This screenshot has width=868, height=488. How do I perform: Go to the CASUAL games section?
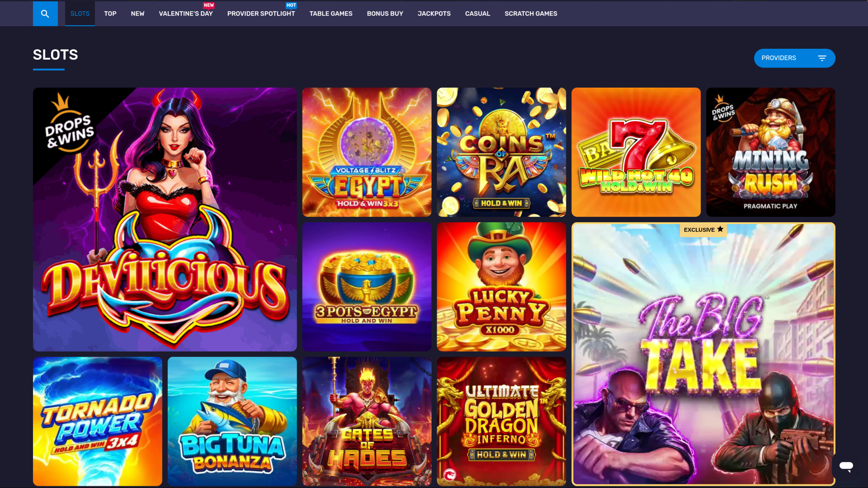477,14
